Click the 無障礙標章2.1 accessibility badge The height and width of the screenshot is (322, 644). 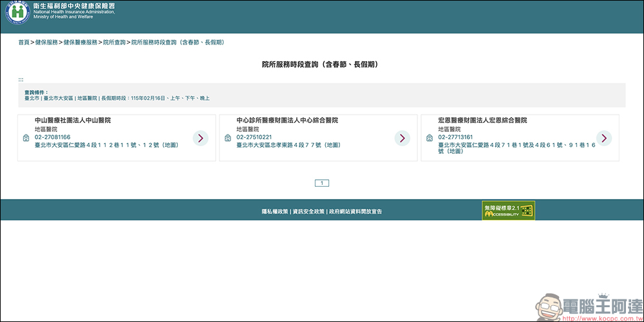pos(509,211)
